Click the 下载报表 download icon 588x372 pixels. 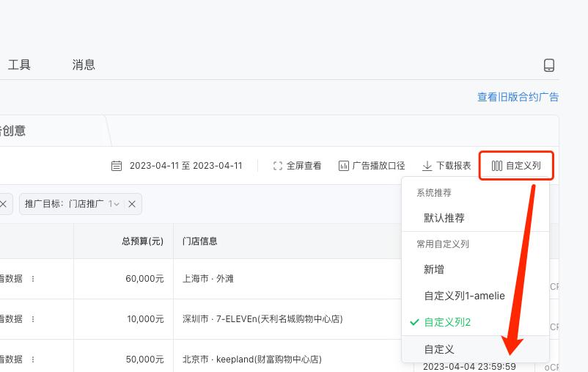point(427,166)
